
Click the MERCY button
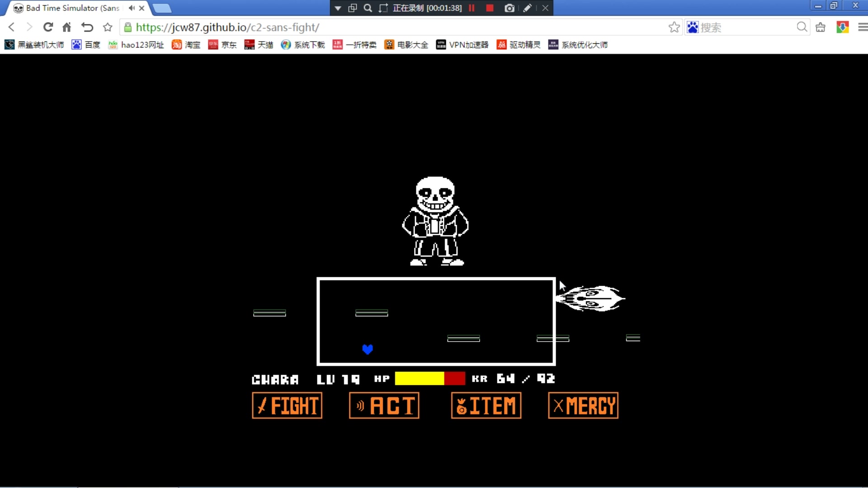point(583,405)
